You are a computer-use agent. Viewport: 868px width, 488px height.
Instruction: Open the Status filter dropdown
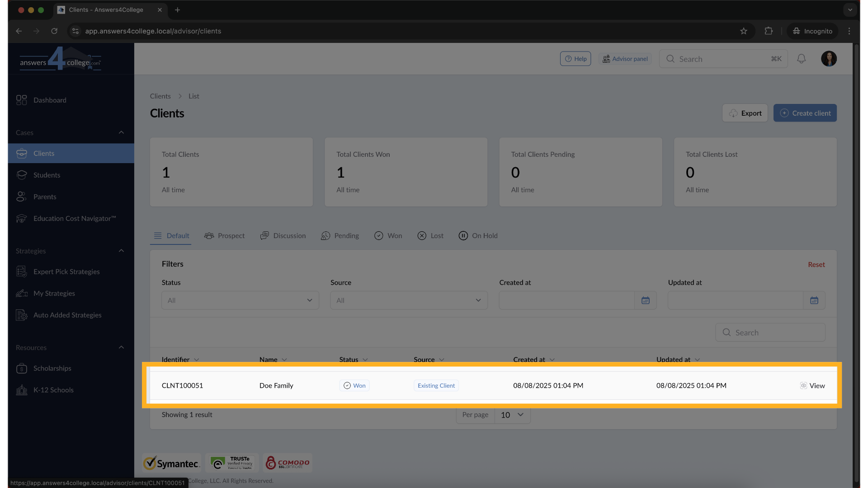pos(240,300)
